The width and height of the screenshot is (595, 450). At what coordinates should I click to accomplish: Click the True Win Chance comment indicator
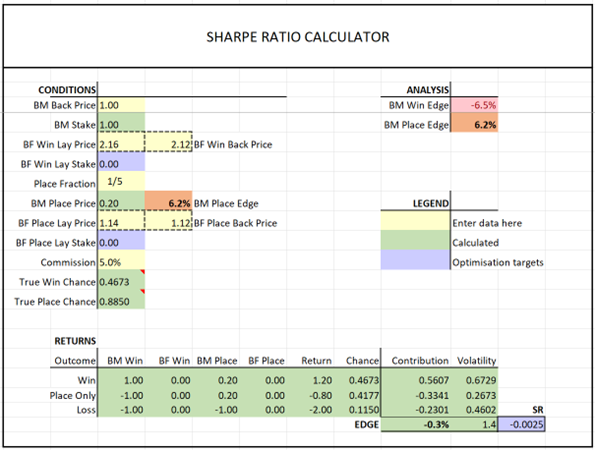143,272
